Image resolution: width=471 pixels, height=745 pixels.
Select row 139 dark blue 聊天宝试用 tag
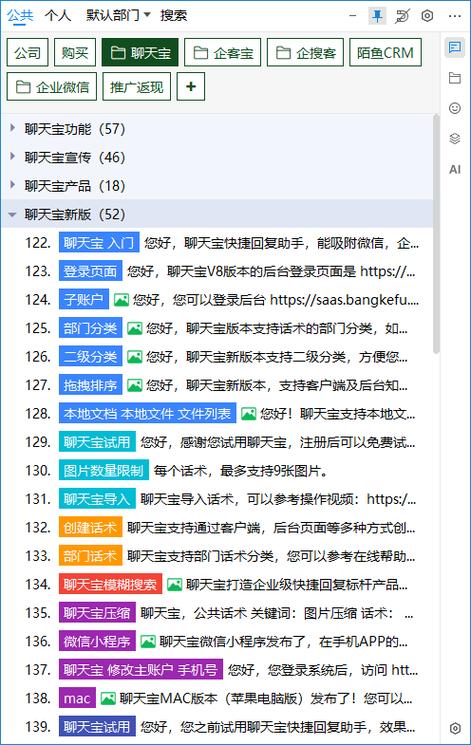coord(97,727)
